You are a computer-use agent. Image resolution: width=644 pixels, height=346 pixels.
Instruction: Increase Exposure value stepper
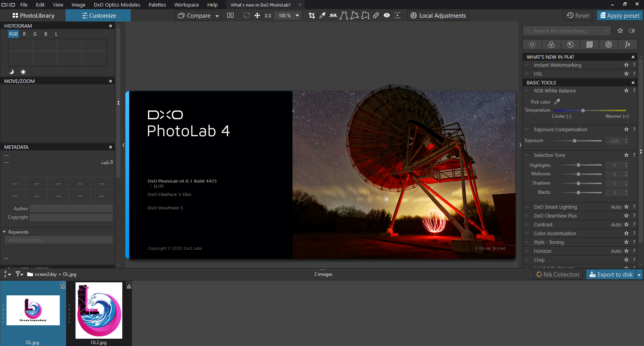626,139
